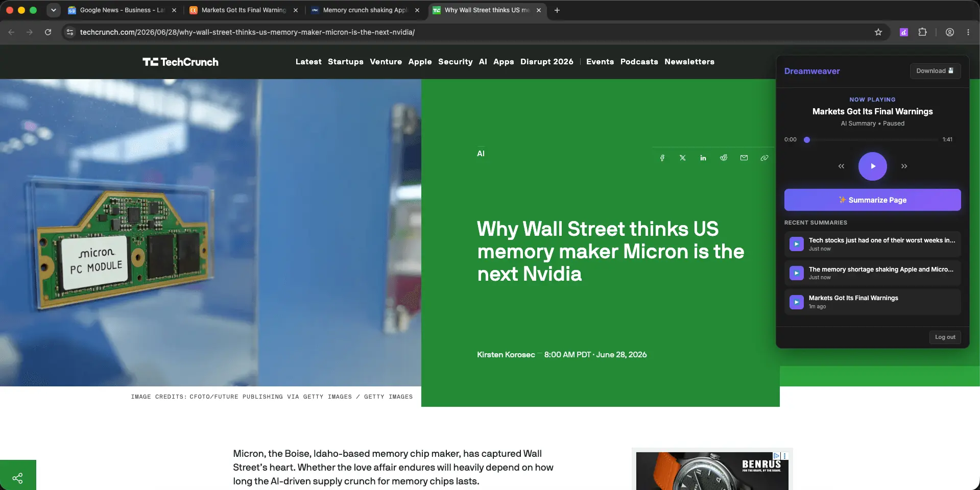Open Podcasts page

click(639, 62)
